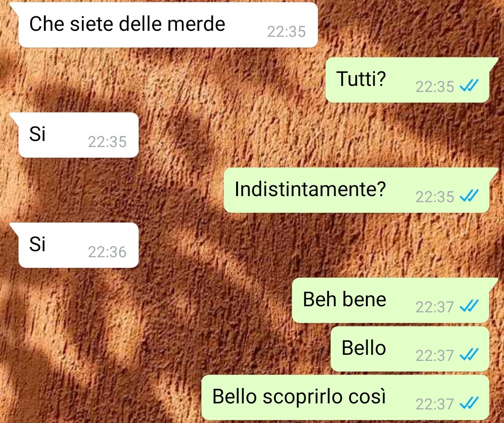Viewport: 504px width, 423px height.
Task: Select the message reading only "Bello"
Action: click(410, 349)
